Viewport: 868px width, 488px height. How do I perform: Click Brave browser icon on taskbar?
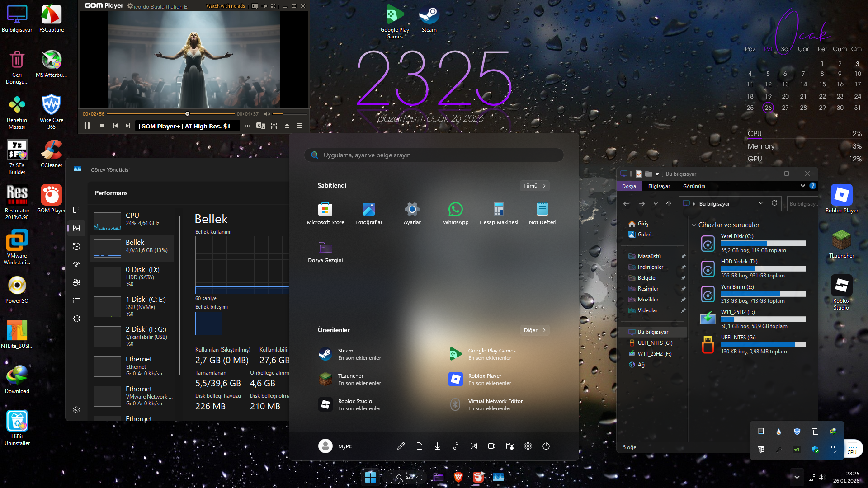coord(458,477)
